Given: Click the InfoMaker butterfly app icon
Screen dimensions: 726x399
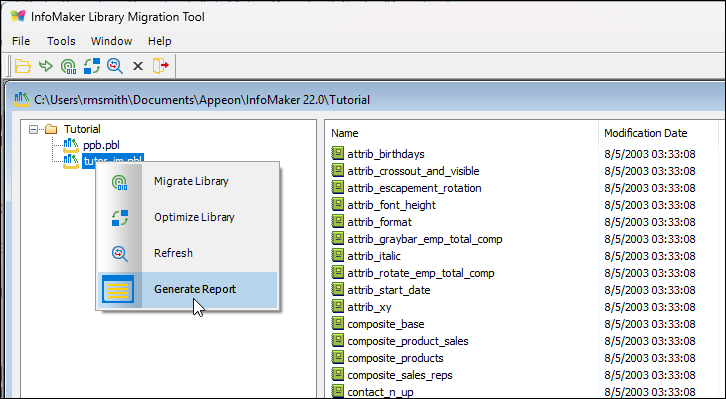Looking at the screenshot, I should (18, 16).
